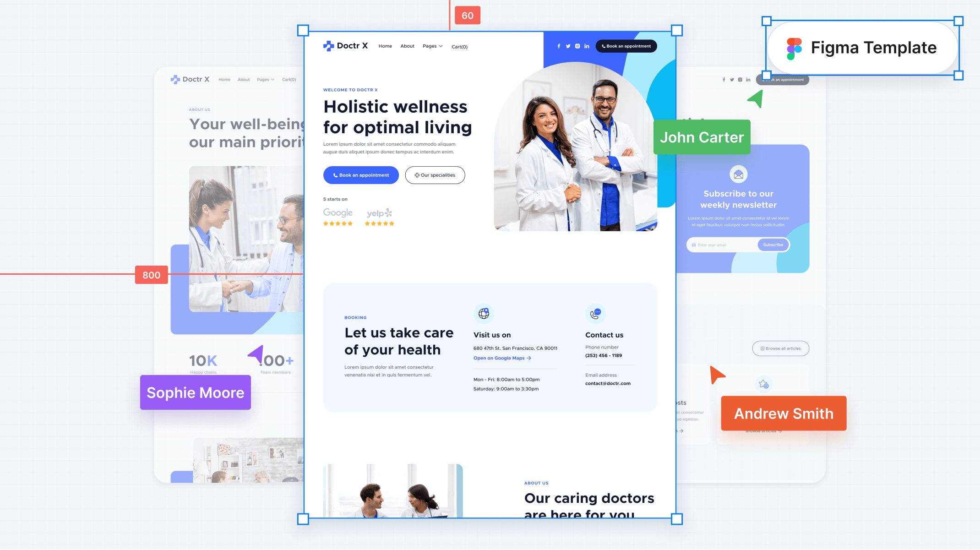Click the Cart(0) expander in top navbar

[460, 46]
